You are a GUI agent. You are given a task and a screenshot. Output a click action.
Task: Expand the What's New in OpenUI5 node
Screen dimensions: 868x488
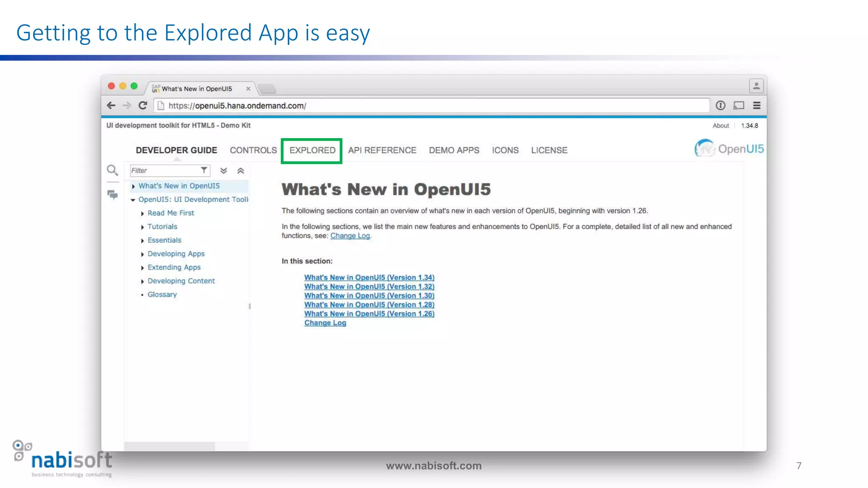pos(134,186)
